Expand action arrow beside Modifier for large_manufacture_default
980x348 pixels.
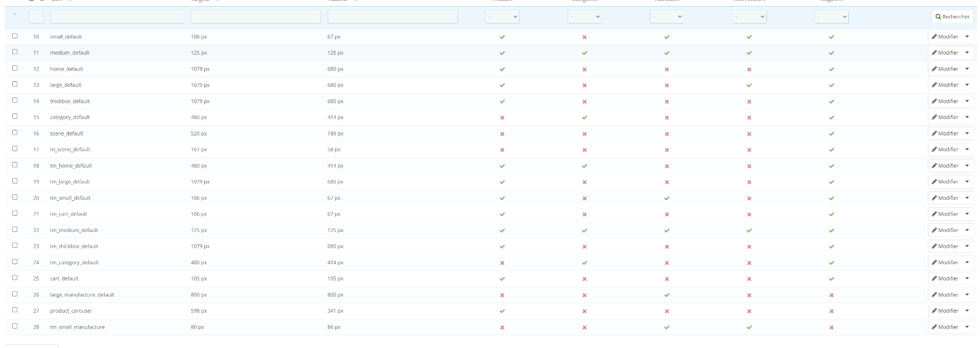pyautogui.click(x=967, y=295)
